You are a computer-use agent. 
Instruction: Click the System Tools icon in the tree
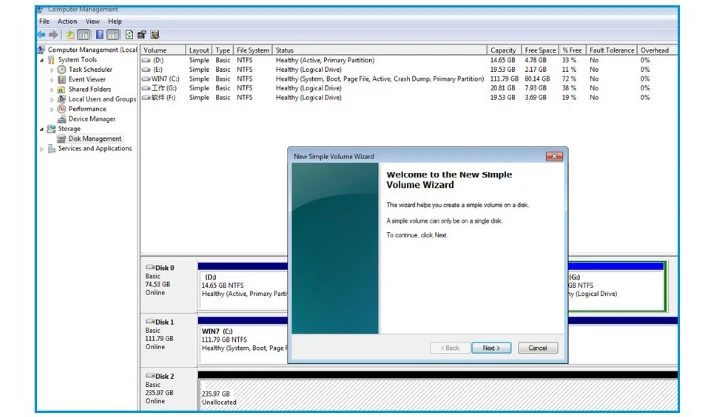pos(51,60)
